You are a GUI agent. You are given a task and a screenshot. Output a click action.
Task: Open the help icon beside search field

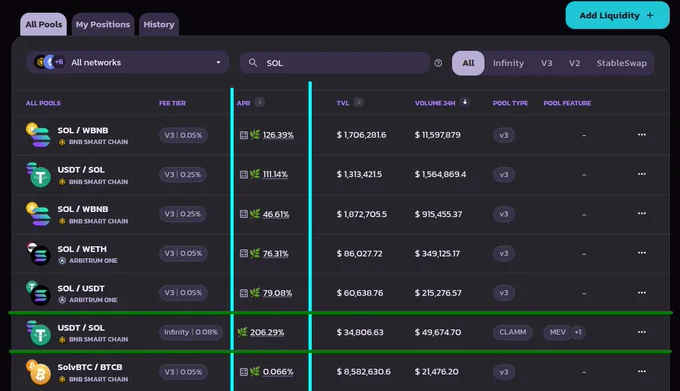pos(438,63)
